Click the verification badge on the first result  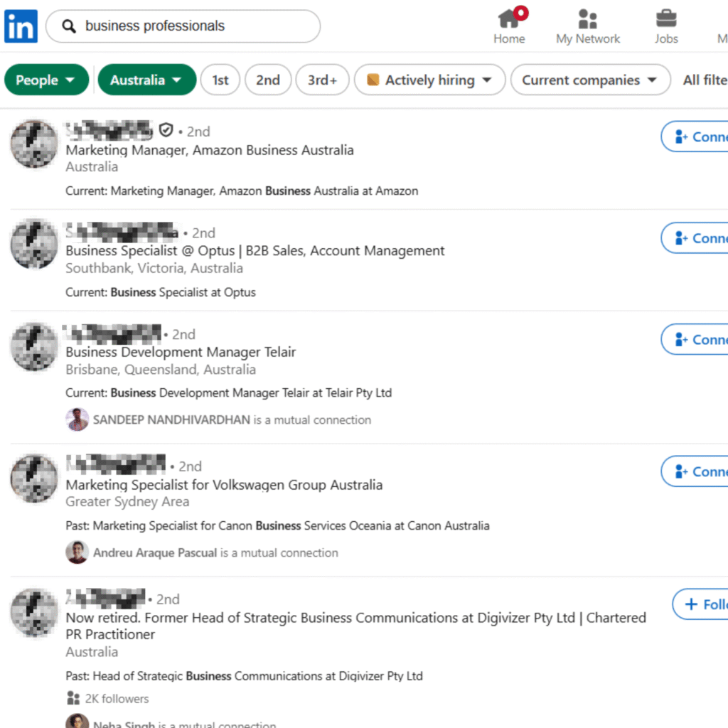pyautogui.click(x=166, y=131)
